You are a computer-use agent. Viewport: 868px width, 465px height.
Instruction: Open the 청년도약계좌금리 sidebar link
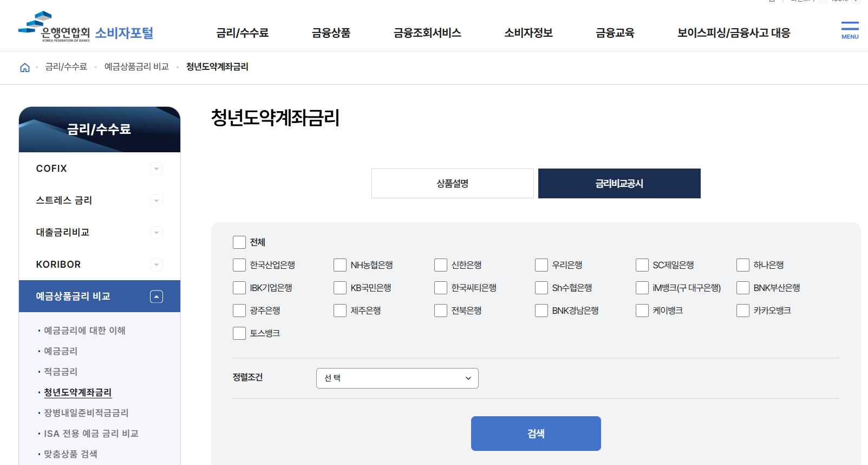coord(78,392)
